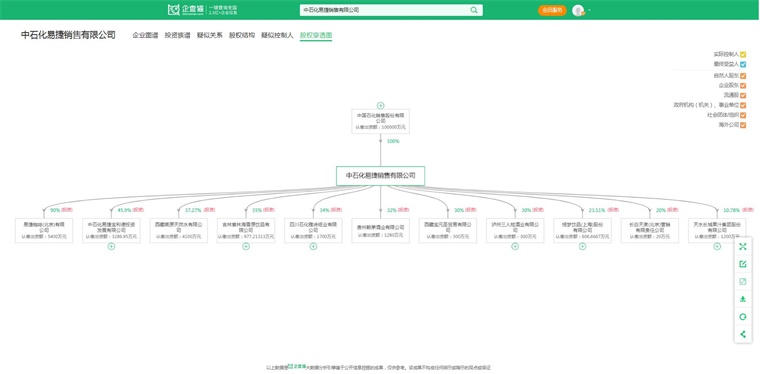Click the refresh icon in side toolbar
The width and height of the screenshot is (760, 374).
pyautogui.click(x=743, y=316)
